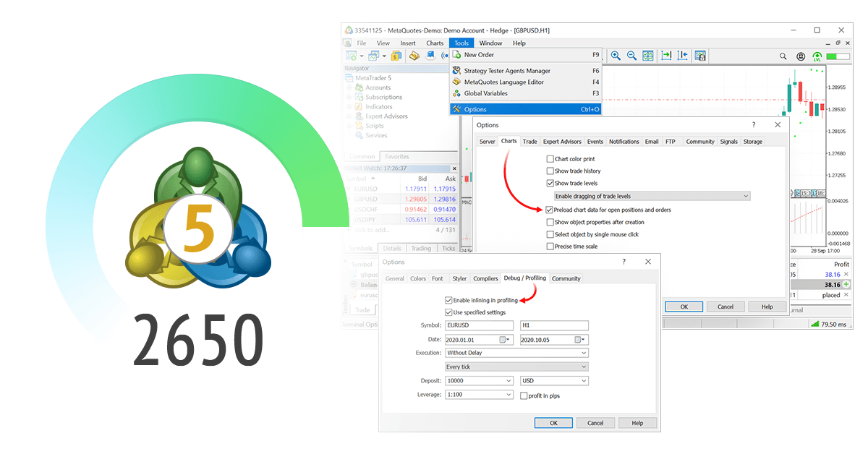Click the Tile Windows grid icon
The width and height of the screenshot is (868, 454).
pyautogui.click(x=649, y=55)
